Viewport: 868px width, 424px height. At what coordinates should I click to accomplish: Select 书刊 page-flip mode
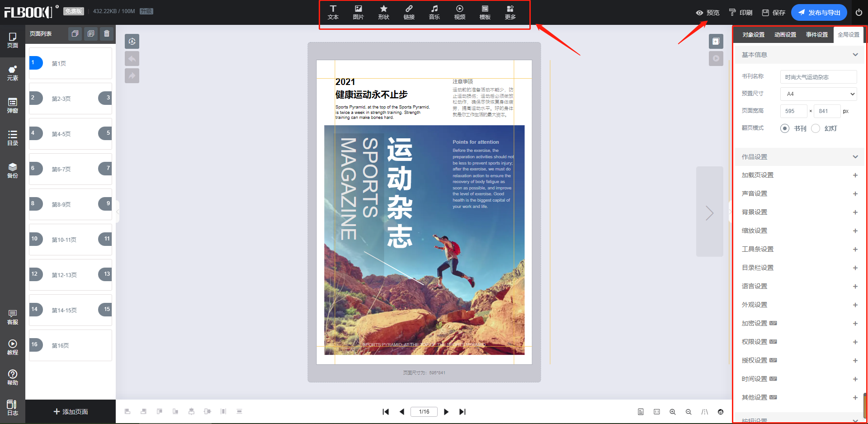click(x=785, y=128)
